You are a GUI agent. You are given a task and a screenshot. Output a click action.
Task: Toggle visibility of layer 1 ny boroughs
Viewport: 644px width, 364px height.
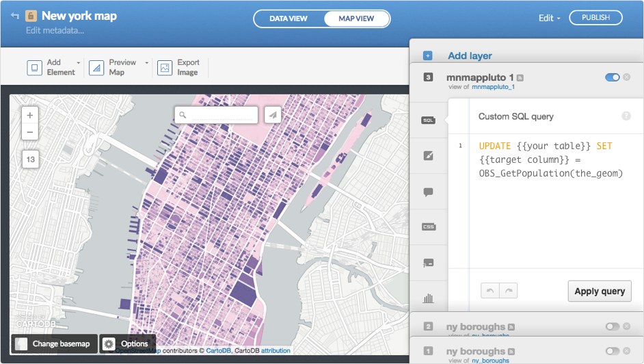pos(613,351)
